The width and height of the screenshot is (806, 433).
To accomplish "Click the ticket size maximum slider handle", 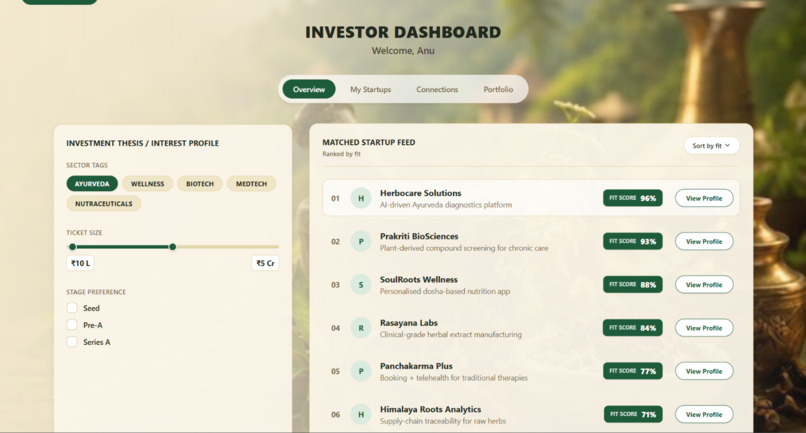I will [173, 247].
